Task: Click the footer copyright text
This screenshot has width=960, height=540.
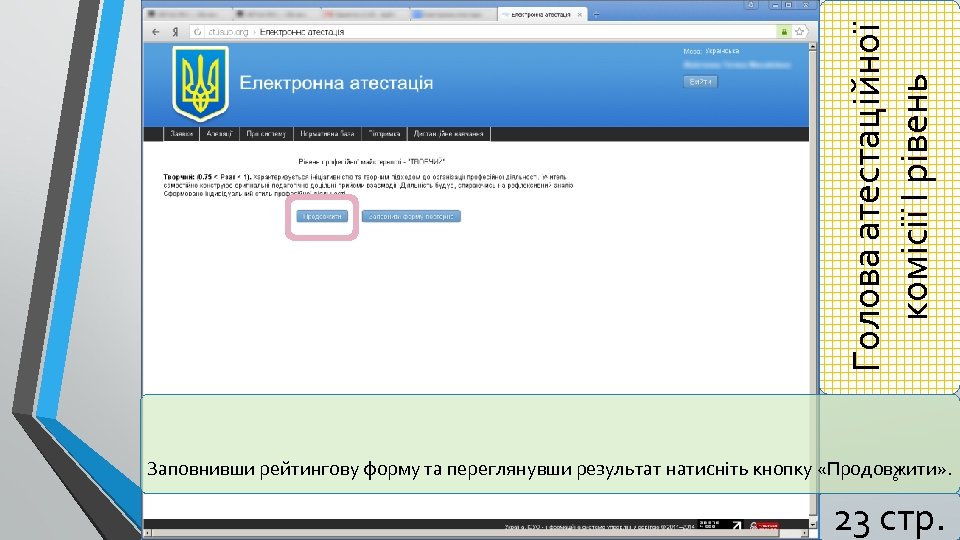Action: pos(599,526)
